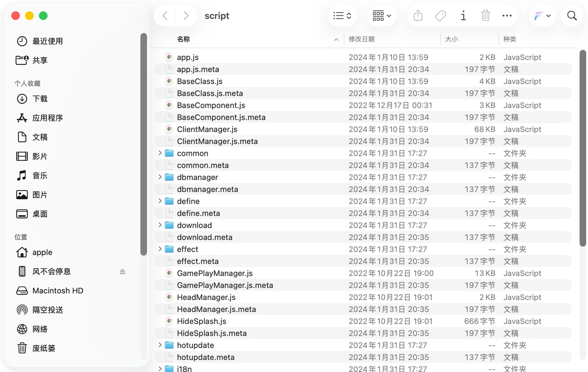Select Macintosh HD in sidebar
Image resolution: width=588 pixels, height=372 pixels.
(50, 291)
